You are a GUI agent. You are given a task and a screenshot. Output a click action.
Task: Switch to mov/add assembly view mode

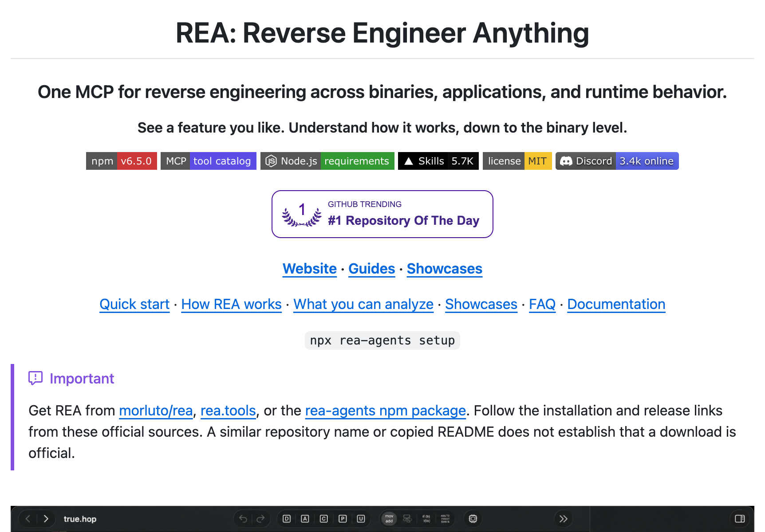click(389, 519)
